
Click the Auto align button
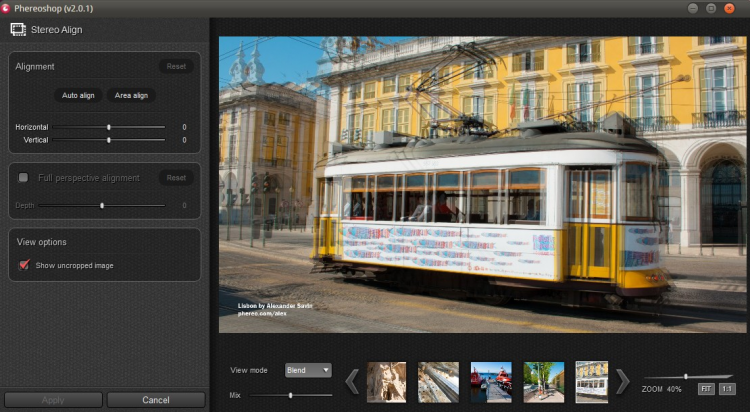pyautogui.click(x=78, y=95)
